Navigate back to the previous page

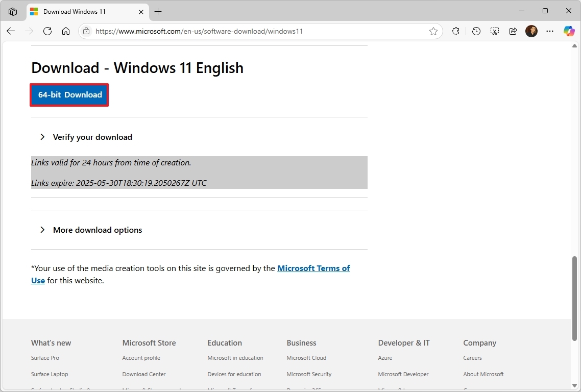click(x=11, y=31)
